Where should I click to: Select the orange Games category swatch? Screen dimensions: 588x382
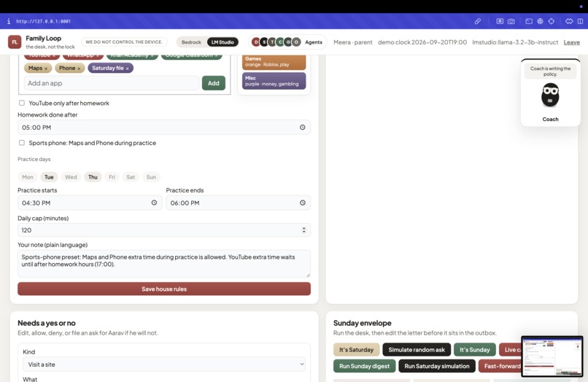coord(274,62)
